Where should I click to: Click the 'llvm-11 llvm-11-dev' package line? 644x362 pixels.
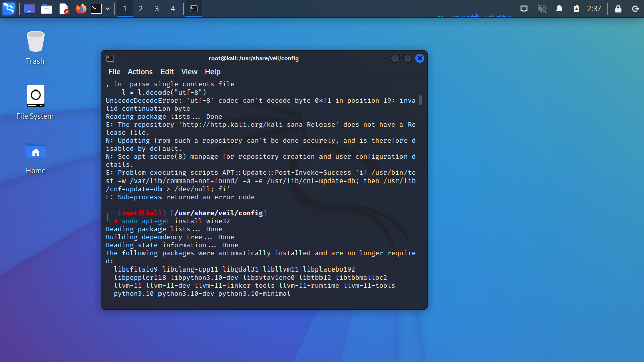[x=255, y=285]
